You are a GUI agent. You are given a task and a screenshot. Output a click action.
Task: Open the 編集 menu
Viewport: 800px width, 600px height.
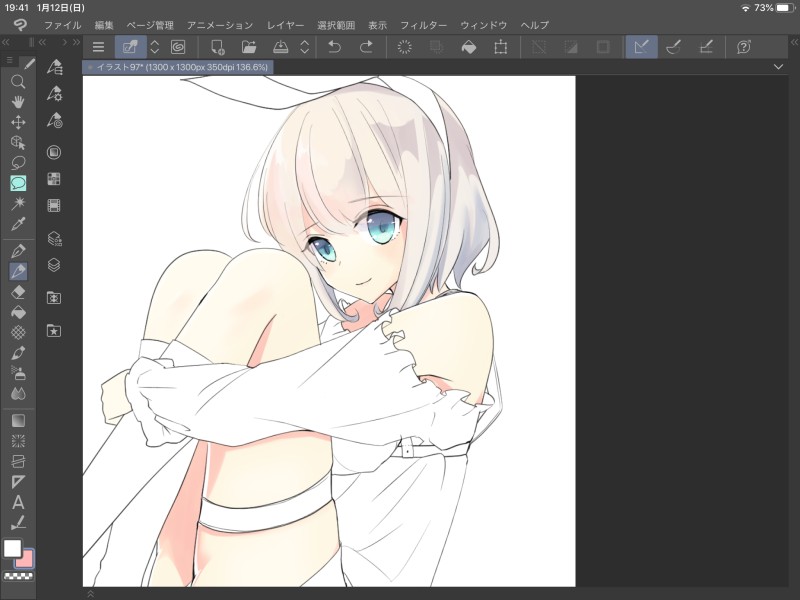coord(104,25)
